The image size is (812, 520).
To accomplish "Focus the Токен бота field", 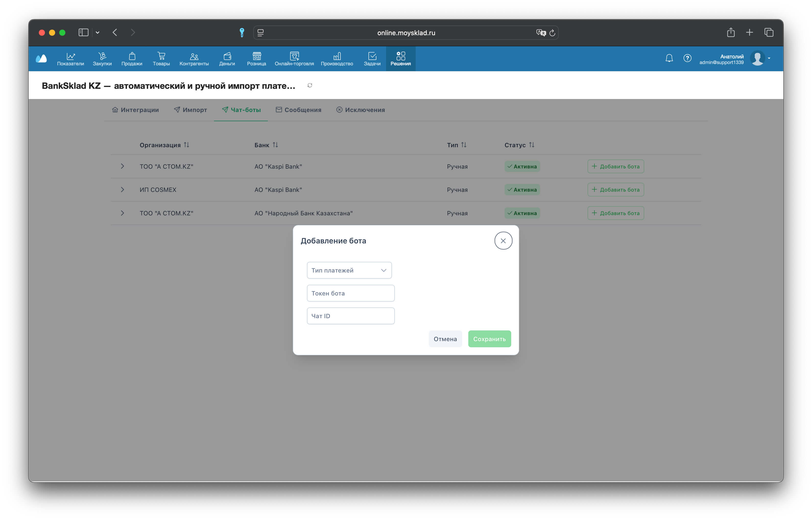I will [350, 293].
